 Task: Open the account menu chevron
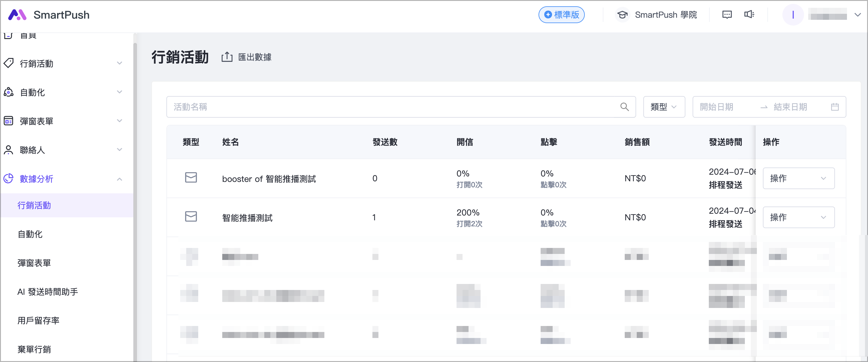point(857,15)
